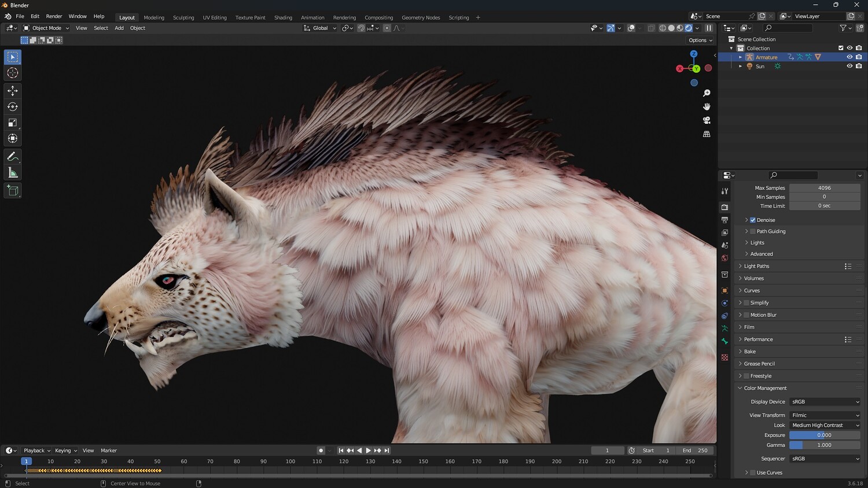Open the Object Mode dropdown
Screen dimensions: 868x488
click(46, 28)
